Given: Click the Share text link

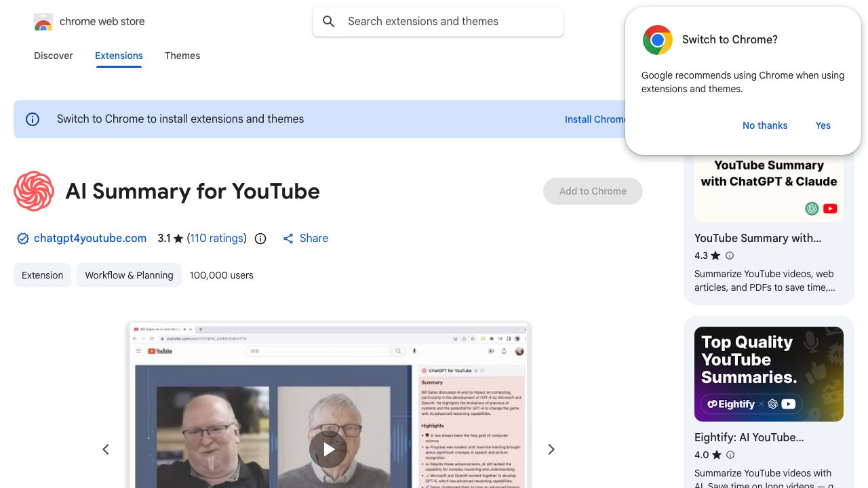Looking at the screenshot, I should click(x=314, y=239).
